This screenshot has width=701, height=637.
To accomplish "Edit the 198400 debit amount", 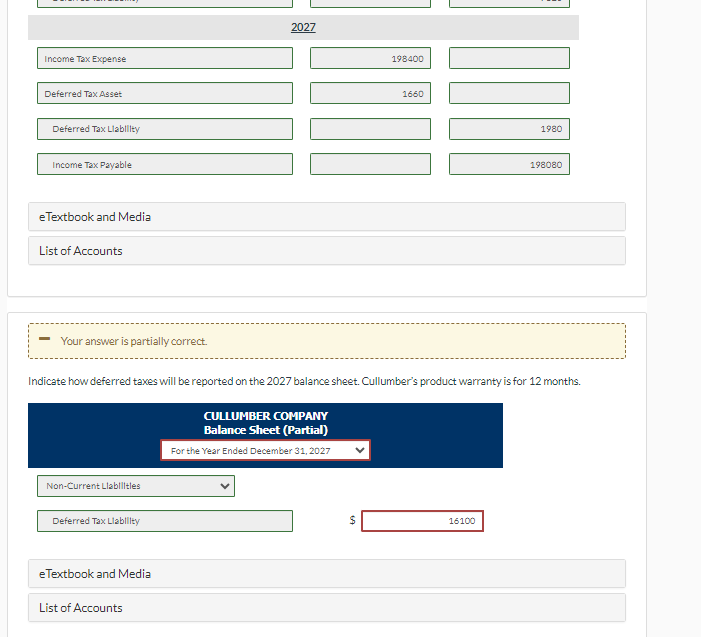I will (371, 58).
